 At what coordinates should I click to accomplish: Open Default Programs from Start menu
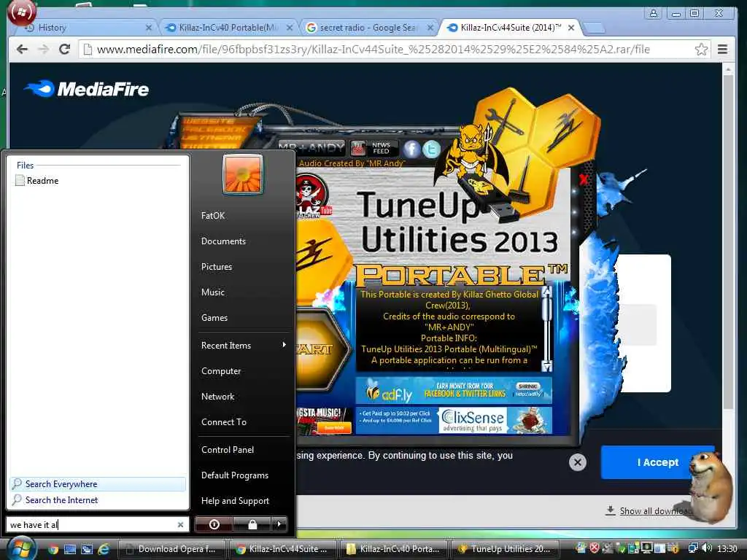235,475
